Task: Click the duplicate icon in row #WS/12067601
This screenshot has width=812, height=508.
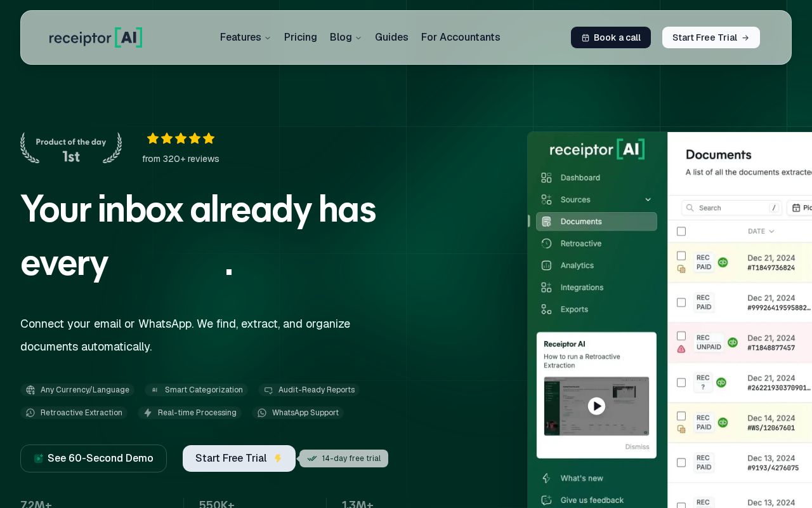Action: click(681, 429)
